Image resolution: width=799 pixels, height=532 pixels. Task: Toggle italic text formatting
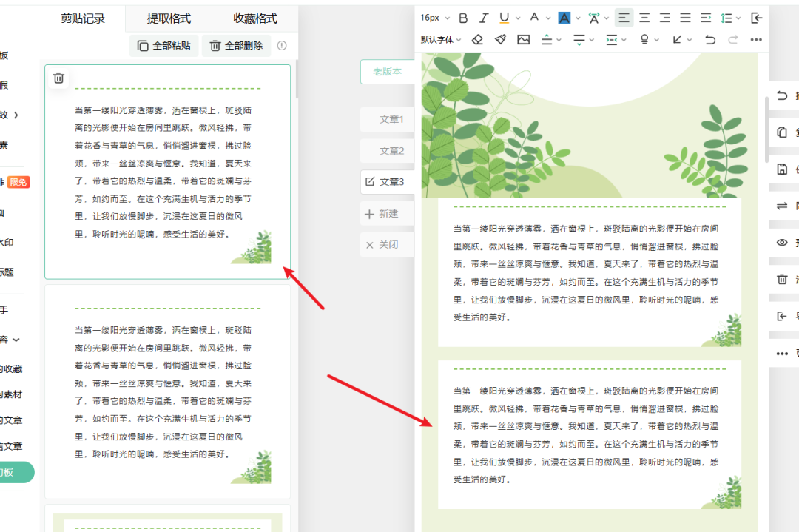[484, 18]
